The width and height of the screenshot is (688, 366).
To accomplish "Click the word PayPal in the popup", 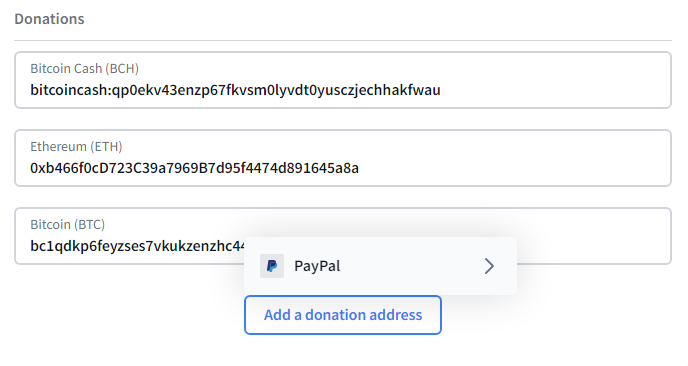I will 317,266.
